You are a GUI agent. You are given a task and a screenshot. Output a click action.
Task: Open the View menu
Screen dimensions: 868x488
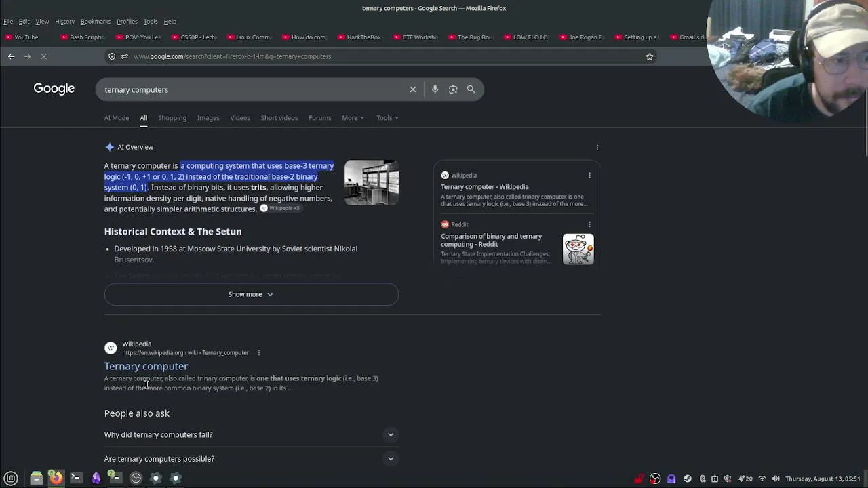pyautogui.click(x=42, y=22)
